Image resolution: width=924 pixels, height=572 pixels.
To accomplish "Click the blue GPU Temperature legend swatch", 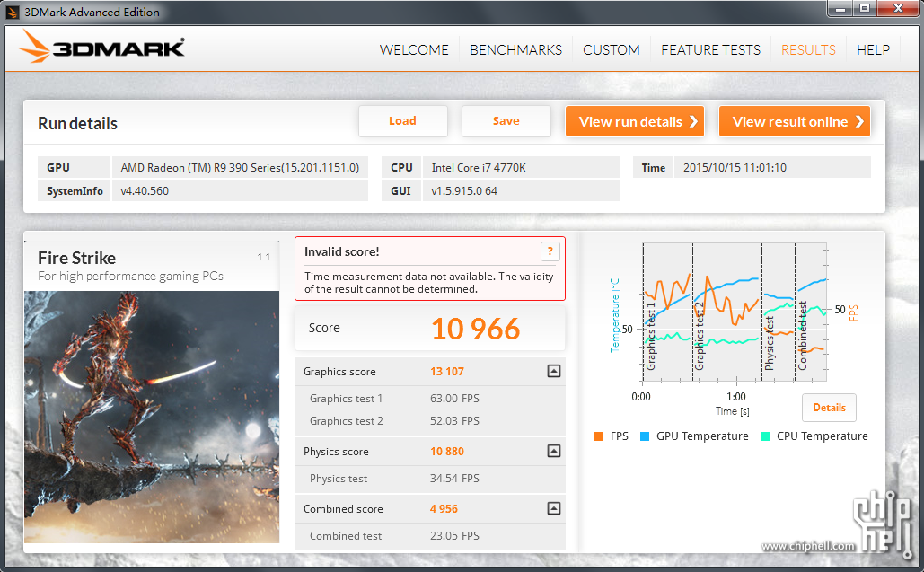I will click(x=645, y=436).
